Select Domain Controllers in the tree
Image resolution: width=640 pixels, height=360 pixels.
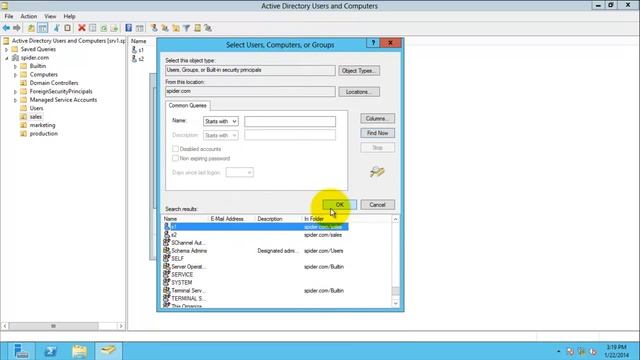point(54,83)
